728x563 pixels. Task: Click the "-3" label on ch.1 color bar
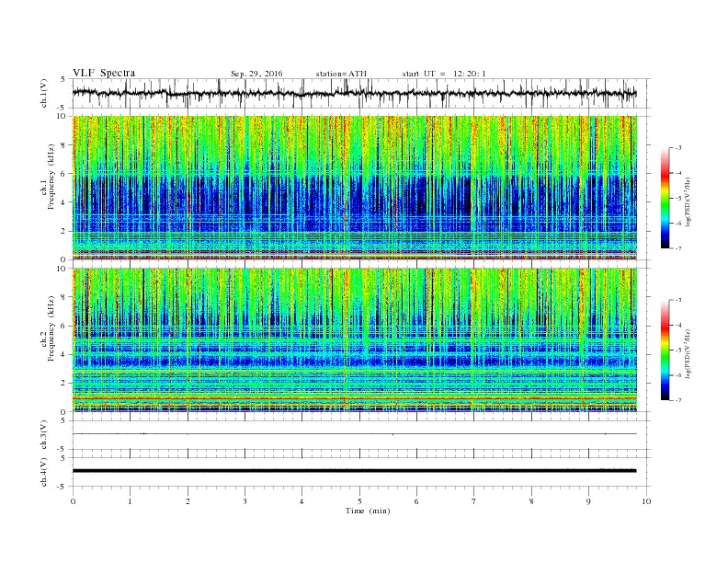coord(677,148)
